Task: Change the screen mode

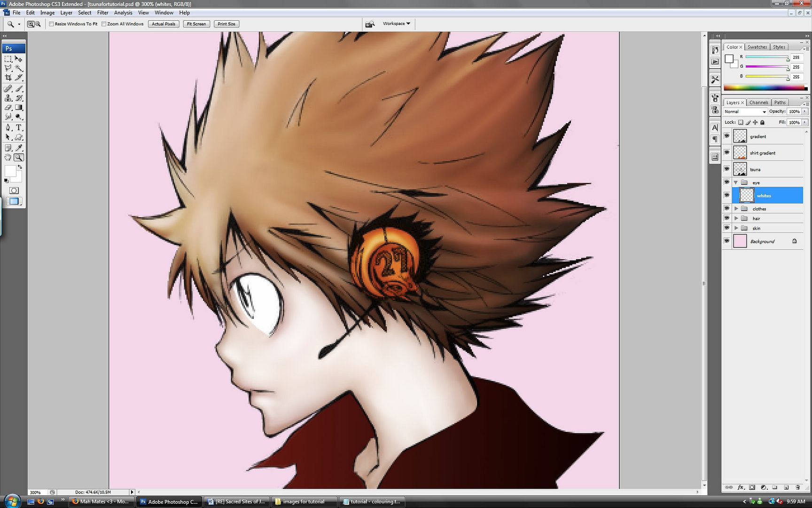Action: [14, 201]
